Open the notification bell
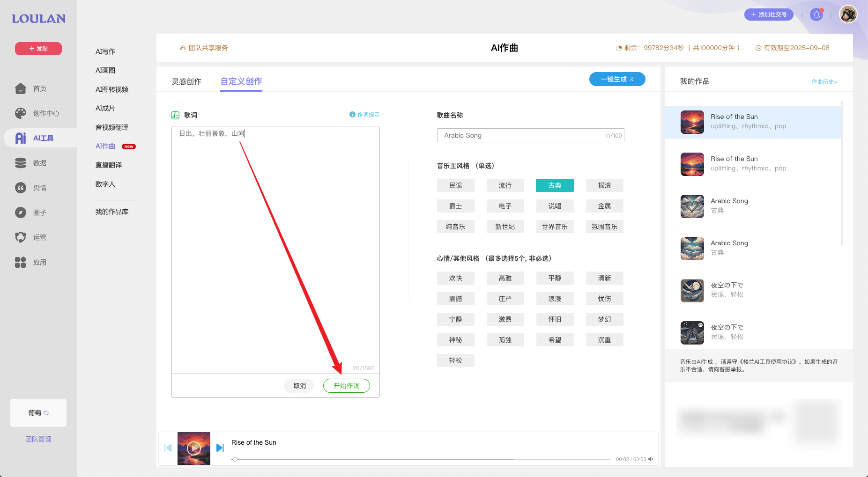Viewport: 868px width, 477px height. [x=816, y=15]
